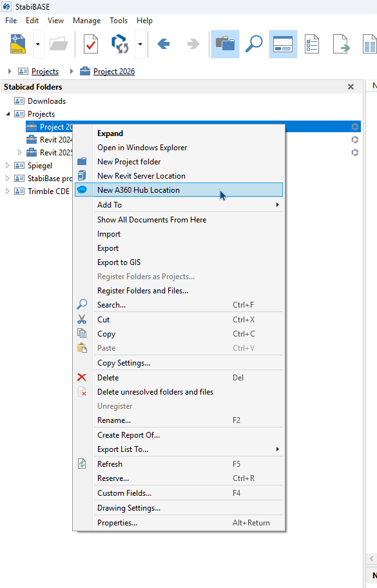This screenshot has height=588, width=377.
Task: Click the document export arrow toolbar icon
Action: (x=342, y=44)
